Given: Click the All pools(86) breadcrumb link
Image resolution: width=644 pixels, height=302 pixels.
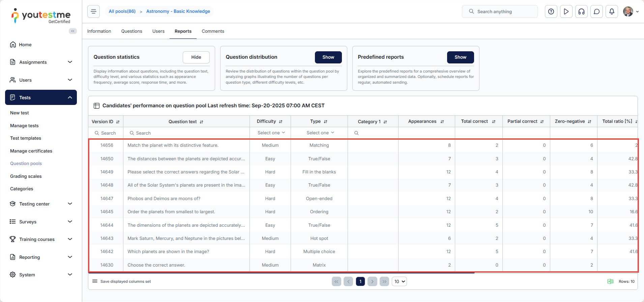Looking at the screenshot, I should pos(122,11).
